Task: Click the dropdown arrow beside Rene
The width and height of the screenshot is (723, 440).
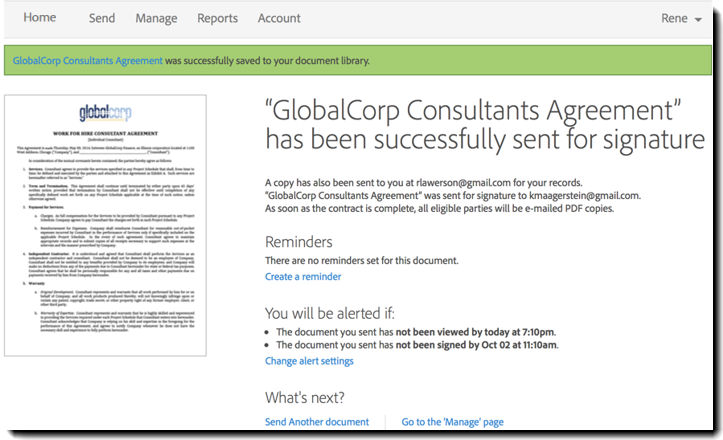Action: 698,19
